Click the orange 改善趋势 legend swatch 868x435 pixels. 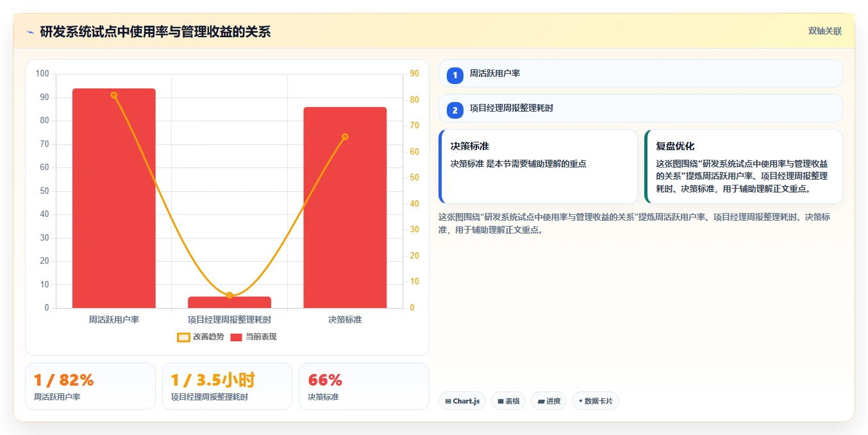point(183,337)
